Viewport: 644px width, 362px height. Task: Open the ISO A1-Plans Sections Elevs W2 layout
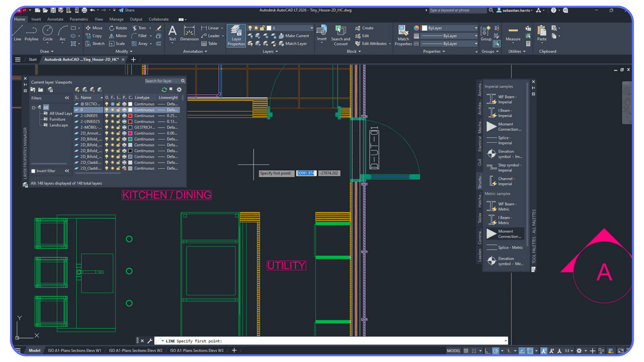click(x=136, y=350)
